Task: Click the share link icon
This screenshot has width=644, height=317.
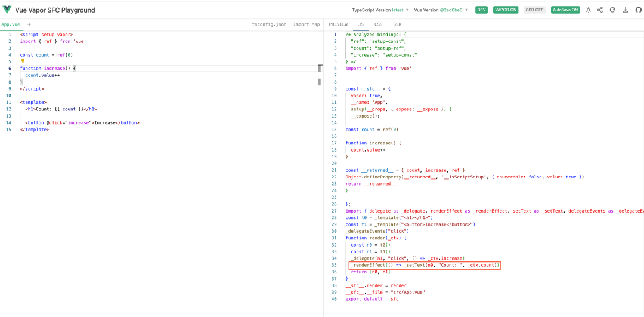Action: pos(600,10)
